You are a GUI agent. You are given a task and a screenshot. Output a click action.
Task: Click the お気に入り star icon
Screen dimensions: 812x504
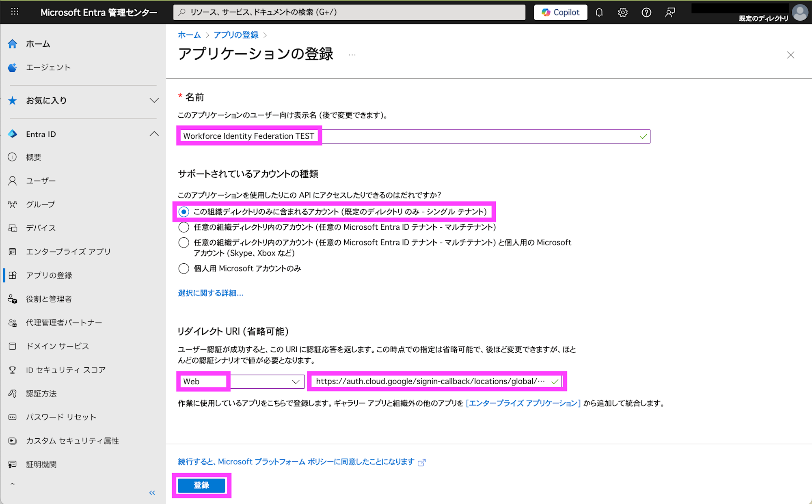click(13, 101)
